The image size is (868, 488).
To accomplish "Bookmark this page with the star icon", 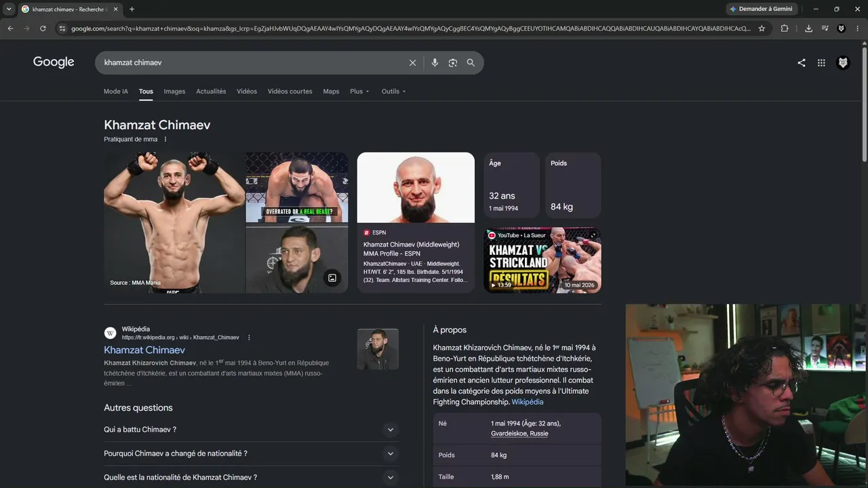I will (x=762, y=28).
